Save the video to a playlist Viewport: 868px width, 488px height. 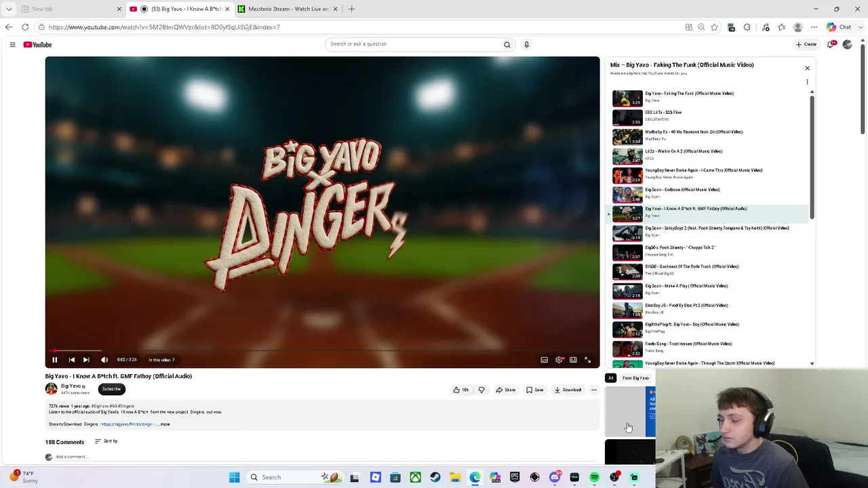coord(535,390)
